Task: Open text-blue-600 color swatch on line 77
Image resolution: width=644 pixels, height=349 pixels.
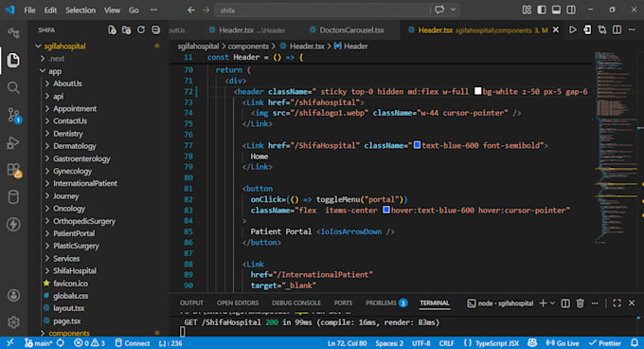Action: (x=417, y=145)
